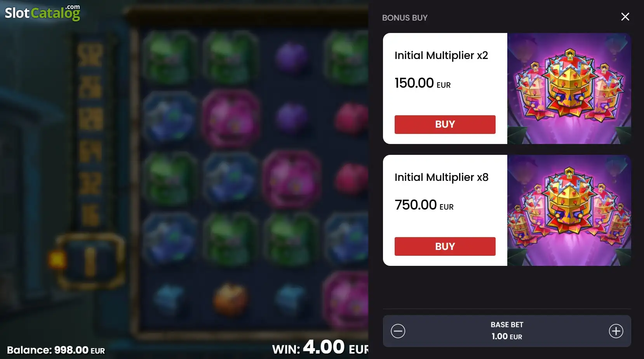Buy the Initial Multiplier x2 bonus

point(445,125)
